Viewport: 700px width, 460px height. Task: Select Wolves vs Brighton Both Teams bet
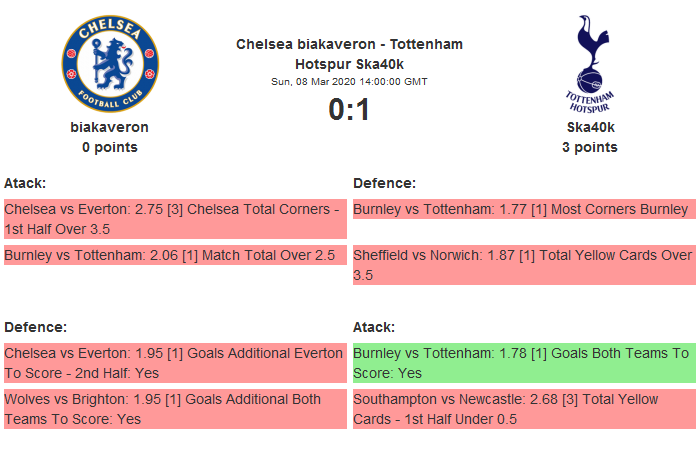click(x=174, y=409)
